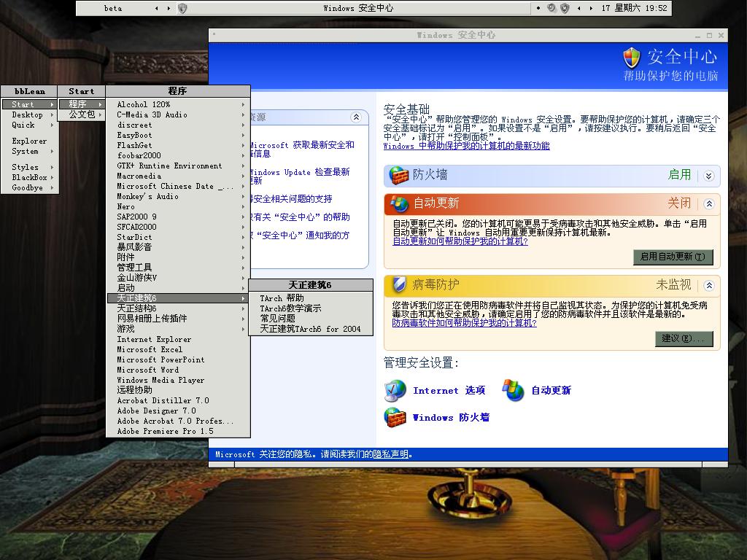This screenshot has height=560, width=747.
Task: Click the previous workspace arrow next to beta
Action: [x=156, y=8]
